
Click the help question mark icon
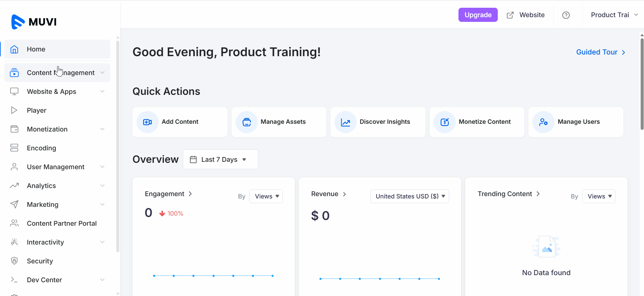pyautogui.click(x=566, y=15)
